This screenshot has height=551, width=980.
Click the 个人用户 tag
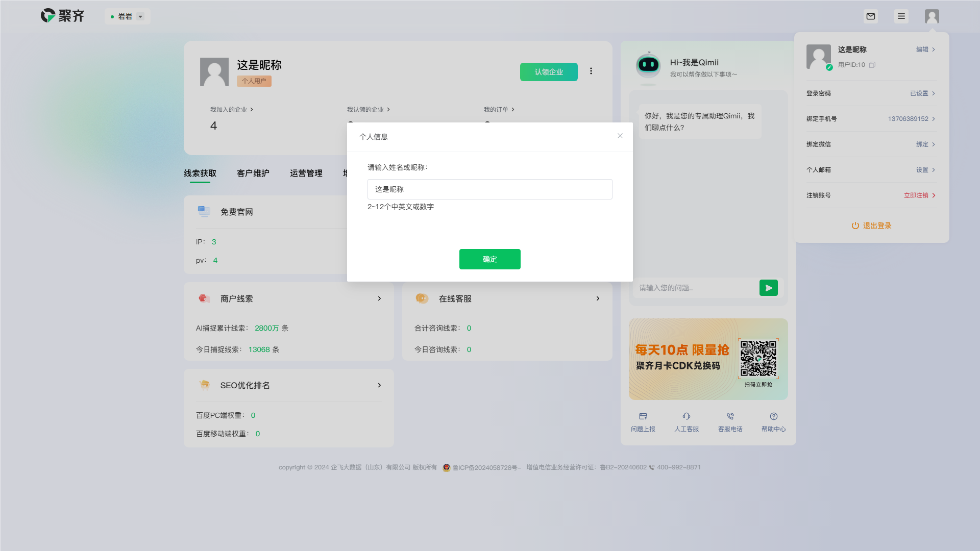(x=254, y=81)
